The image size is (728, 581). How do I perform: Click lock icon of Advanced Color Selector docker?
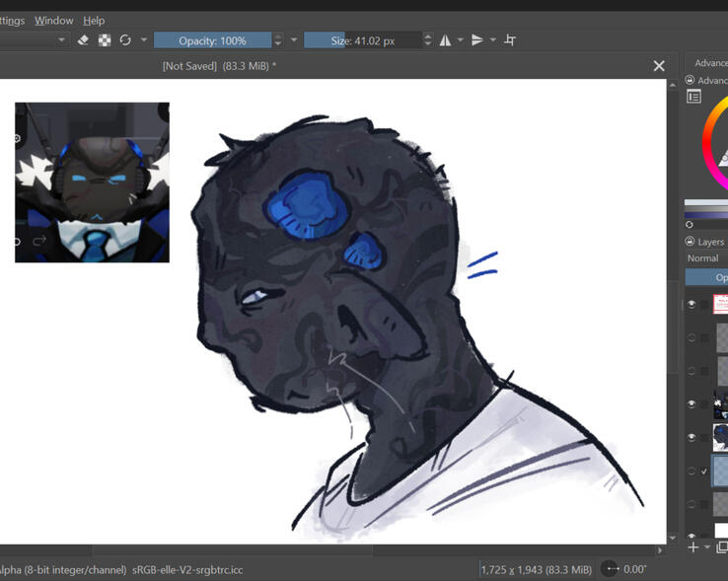(x=690, y=80)
